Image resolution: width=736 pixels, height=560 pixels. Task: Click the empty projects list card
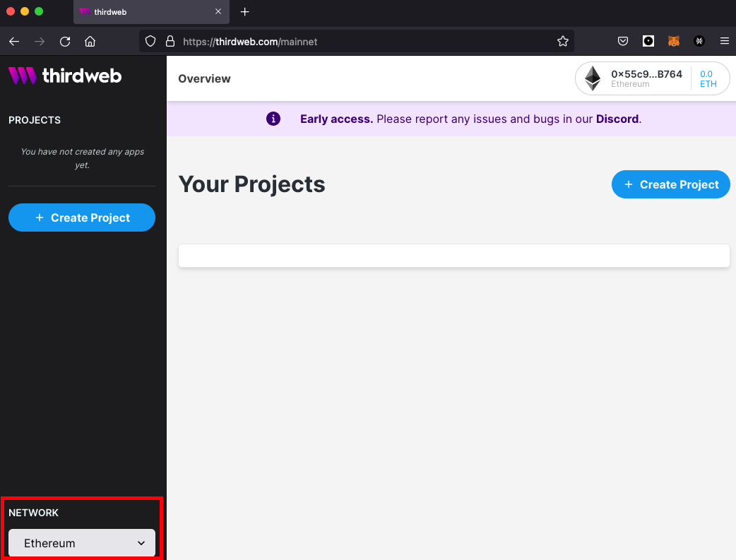454,256
